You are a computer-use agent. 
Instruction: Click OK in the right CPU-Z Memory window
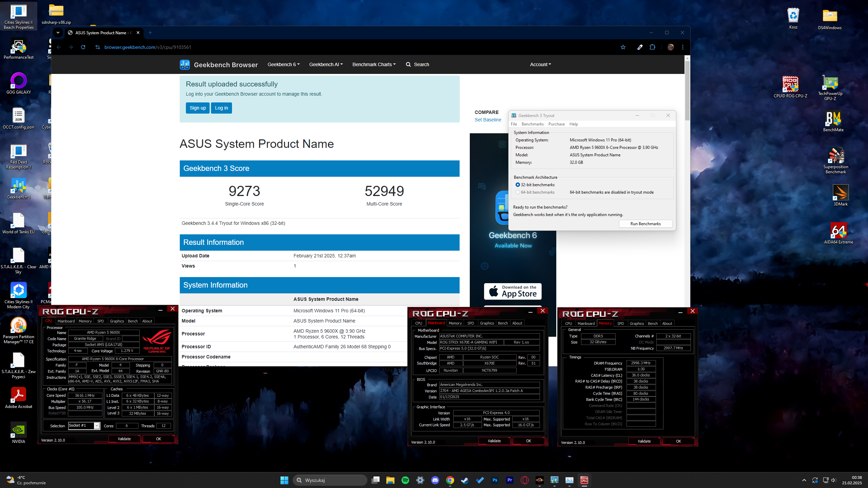678,441
